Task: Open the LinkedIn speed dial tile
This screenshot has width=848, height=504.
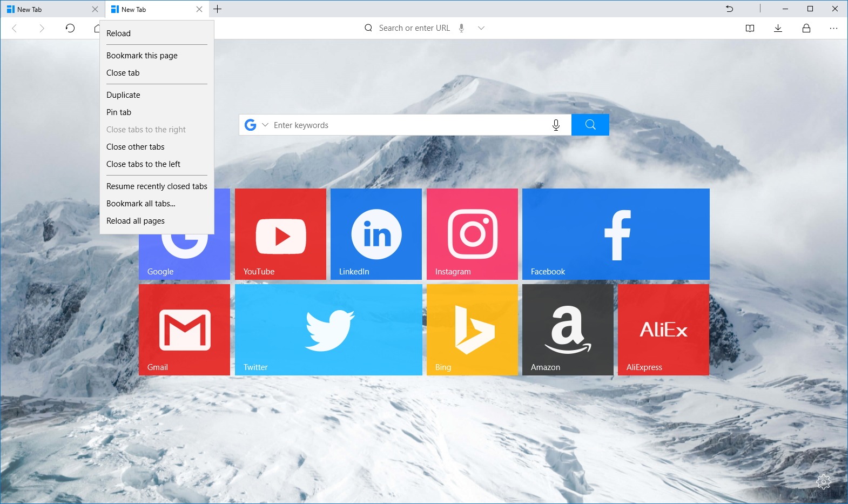Action: pyautogui.click(x=376, y=234)
